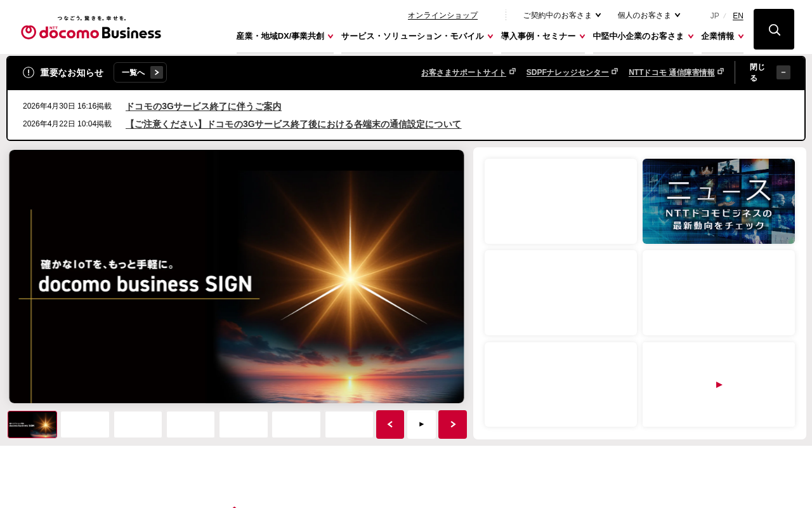This screenshot has width=812, height=508.
Task: Open the 【ご注意ください】3G通信設定 notice
Action: point(294,124)
